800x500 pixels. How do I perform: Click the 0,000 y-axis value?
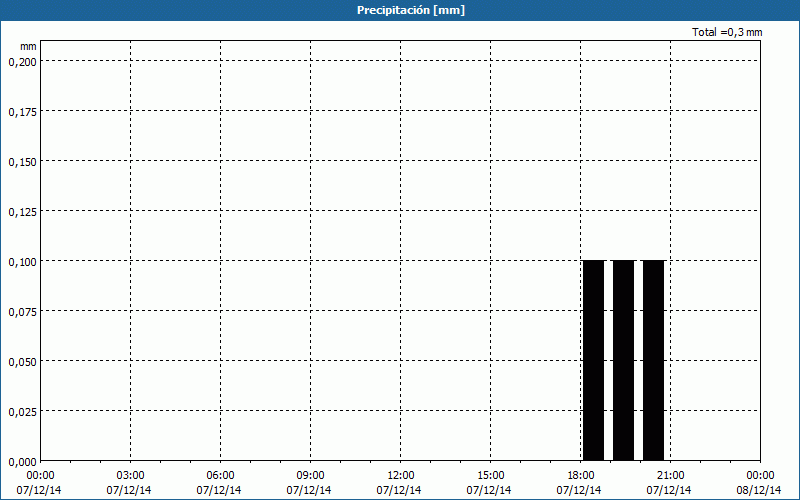(x=22, y=462)
